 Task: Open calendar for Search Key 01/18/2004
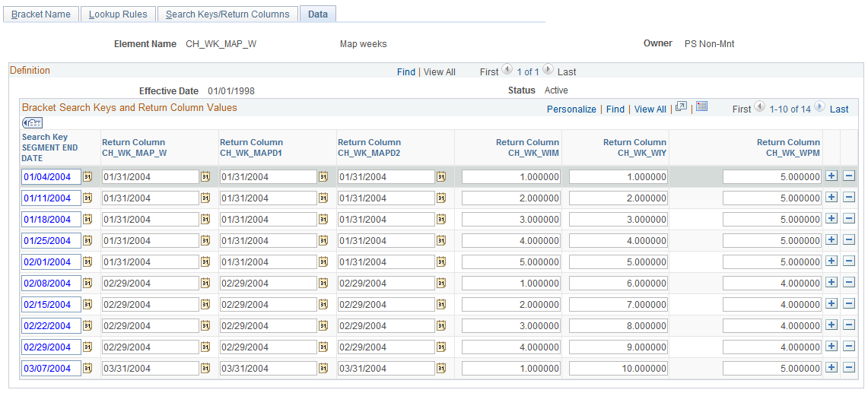coord(87,219)
